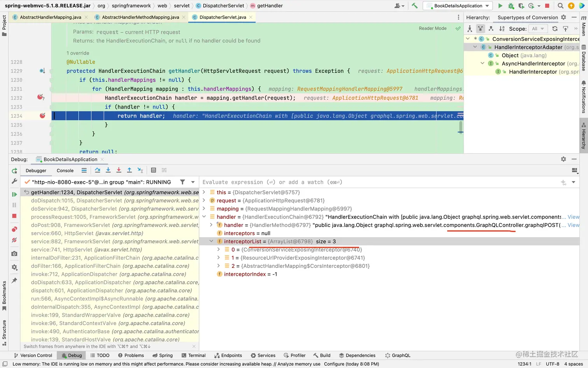Expand the request variable node
The image size is (588, 368).
click(x=204, y=201)
